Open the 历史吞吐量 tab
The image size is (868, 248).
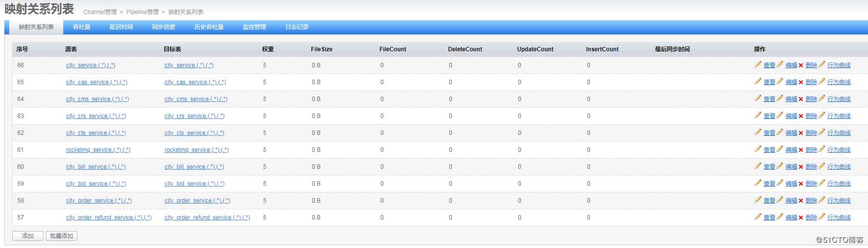pyautogui.click(x=209, y=27)
